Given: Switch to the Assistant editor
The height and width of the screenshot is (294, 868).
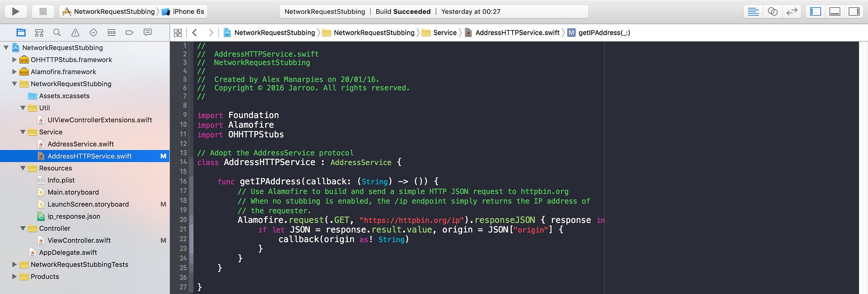Looking at the screenshot, I should 773,12.
